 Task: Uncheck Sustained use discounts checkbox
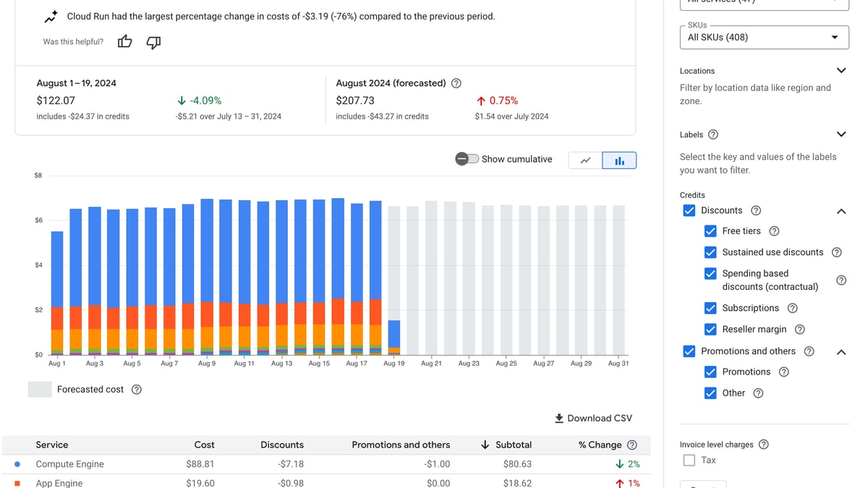coord(710,252)
